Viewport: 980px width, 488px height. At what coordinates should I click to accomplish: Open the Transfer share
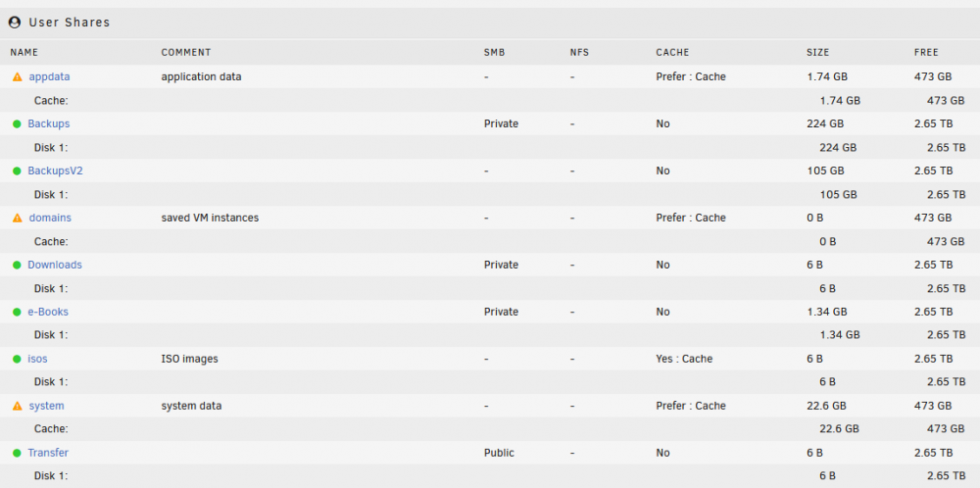48,453
